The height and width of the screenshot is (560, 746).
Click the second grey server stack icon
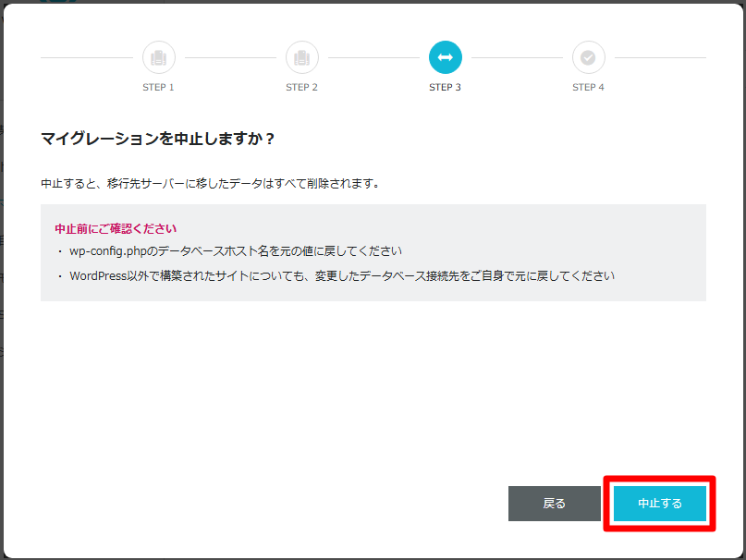pyautogui.click(x=301, y=56)
